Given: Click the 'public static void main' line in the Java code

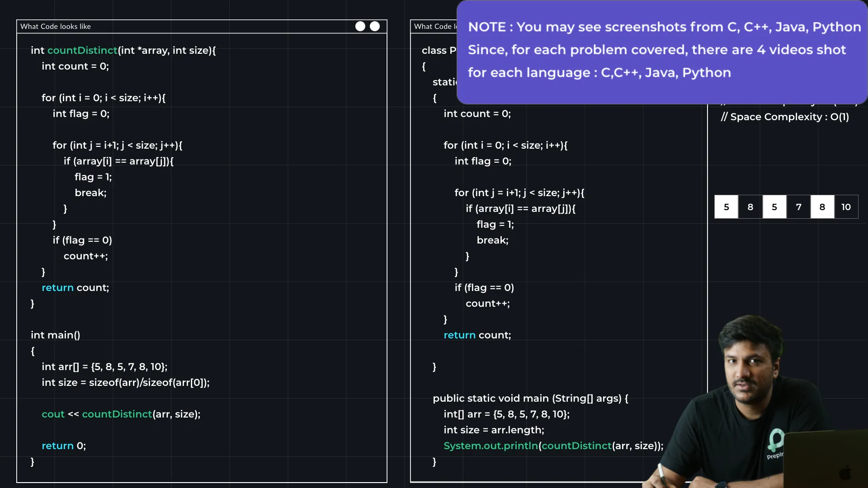Looking at the screenshot, I should click(x=530, y=398).
